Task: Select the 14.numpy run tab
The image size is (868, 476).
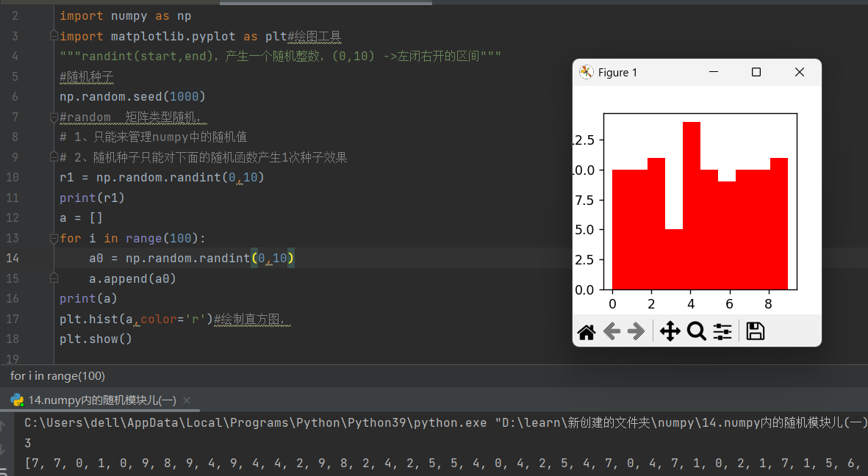Action: click(102, 400)
